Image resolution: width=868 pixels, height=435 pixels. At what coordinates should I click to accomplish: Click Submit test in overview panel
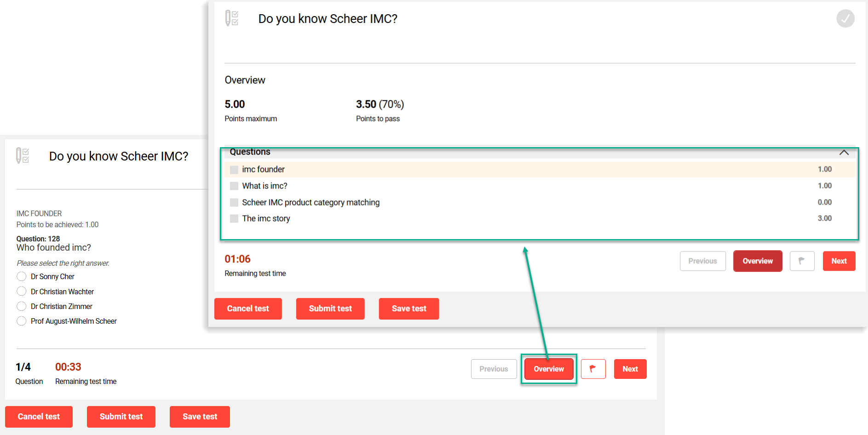330,309
